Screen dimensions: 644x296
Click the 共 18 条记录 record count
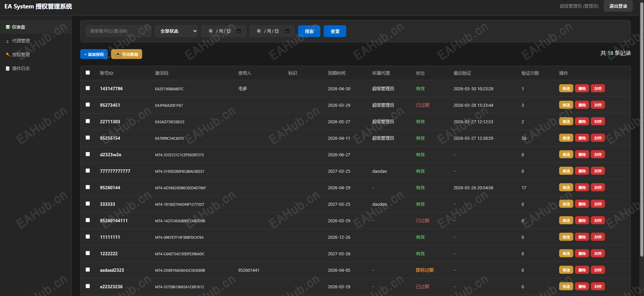[615, 53]
